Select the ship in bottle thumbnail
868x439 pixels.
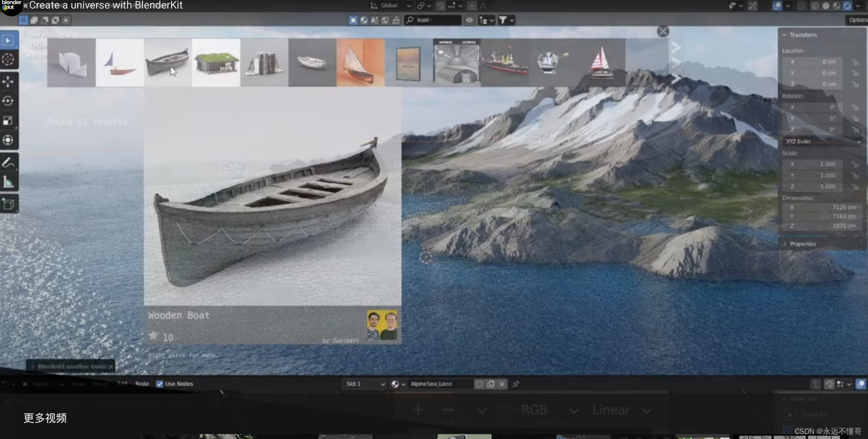point(553,63)
